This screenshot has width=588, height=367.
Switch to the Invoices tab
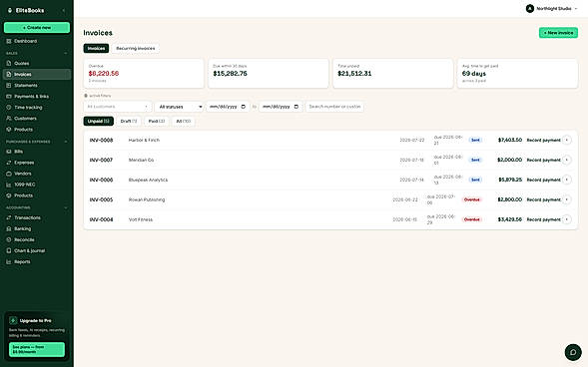[x=96, y=48]
